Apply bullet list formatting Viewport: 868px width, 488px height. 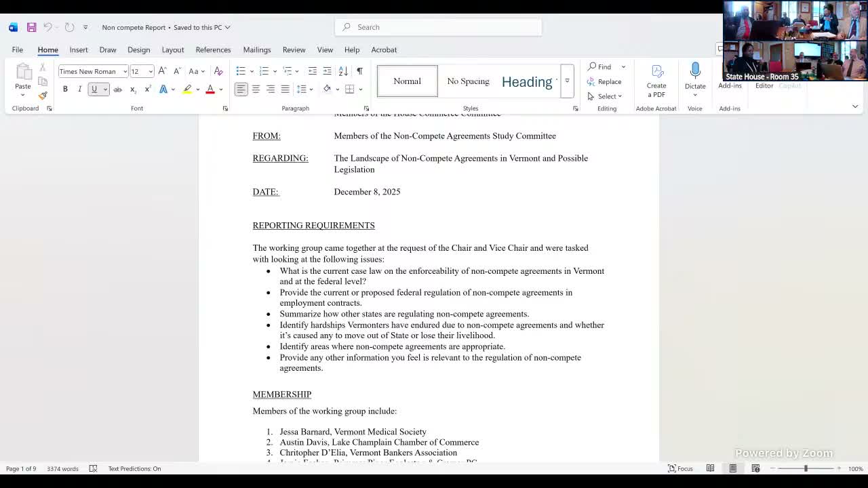(241, 71)
